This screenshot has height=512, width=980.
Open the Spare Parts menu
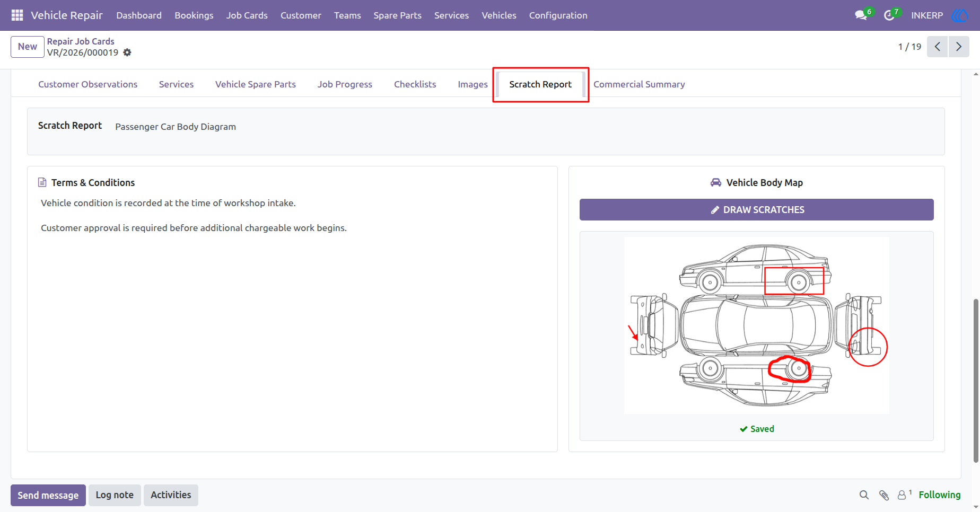pyautogui.click(x=397, y=15)
